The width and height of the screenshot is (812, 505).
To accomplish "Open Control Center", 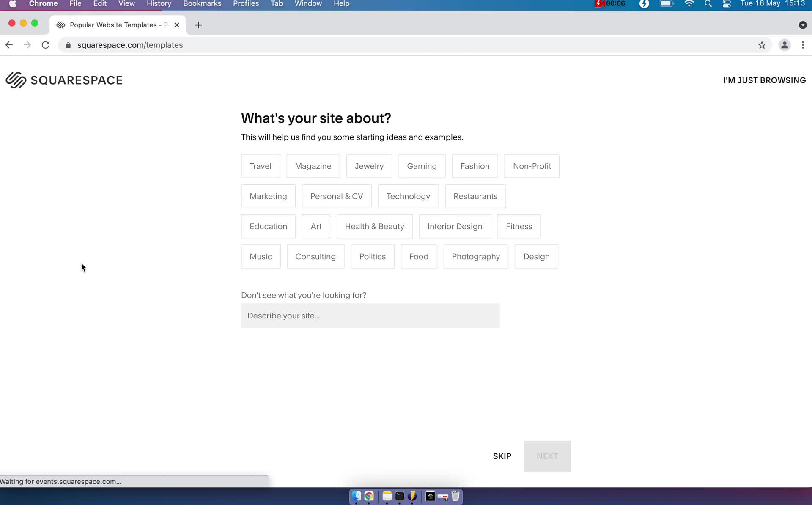I will point(727,4).
